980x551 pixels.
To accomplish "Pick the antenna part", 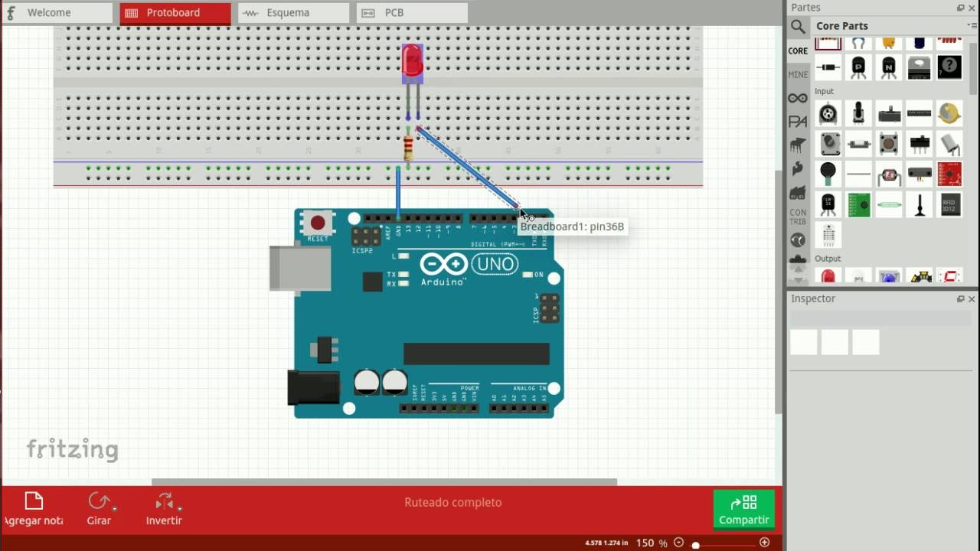I will pyautogui.click(x=919, y=204).
